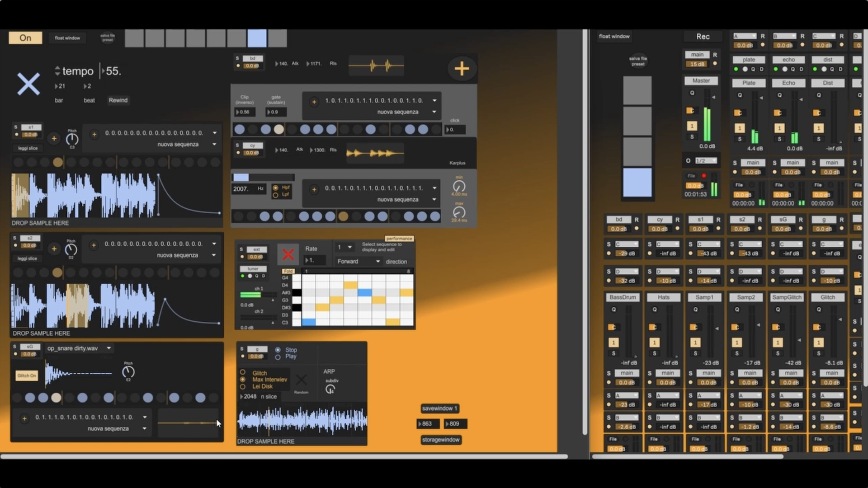Click the Karplus min time knob
Viewport: 868px width, 488px height.
[459, 186]
